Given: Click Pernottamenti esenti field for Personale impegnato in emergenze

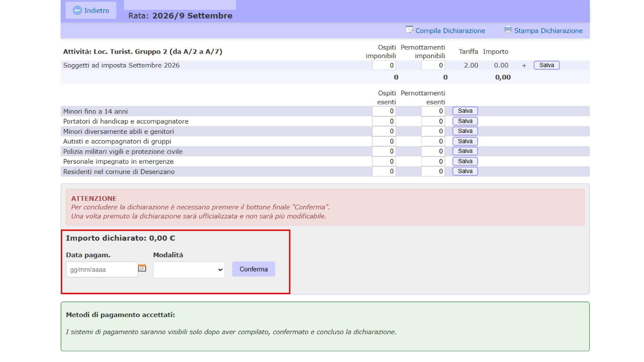Looking at the screenshot, I should coord(433,161).
